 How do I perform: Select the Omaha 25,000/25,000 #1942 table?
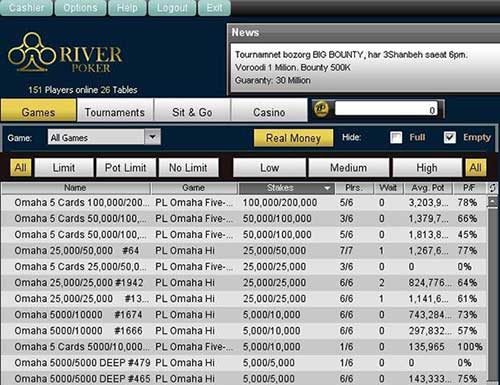(243, 283)
